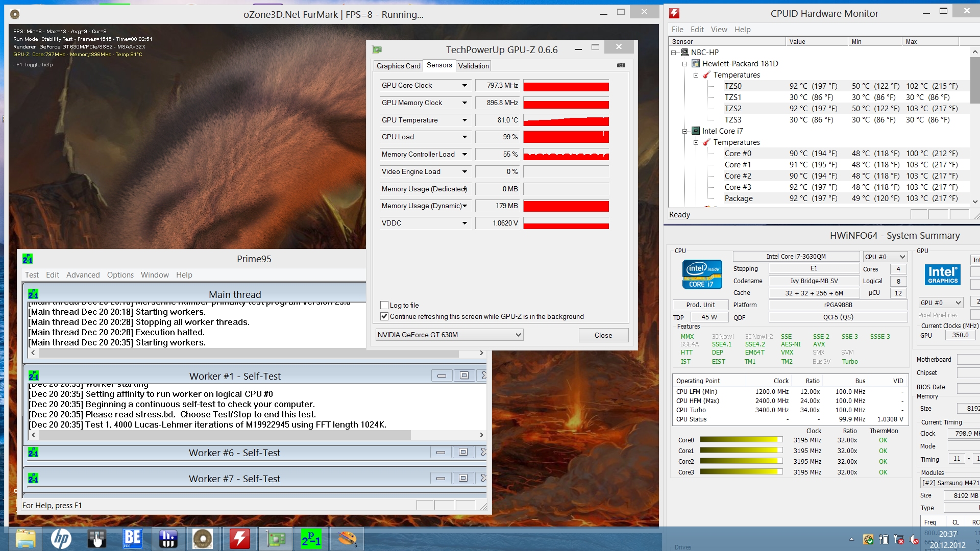
Task: Click the Worker #7 Self-Test window icon
Action: tap(33, 479)
